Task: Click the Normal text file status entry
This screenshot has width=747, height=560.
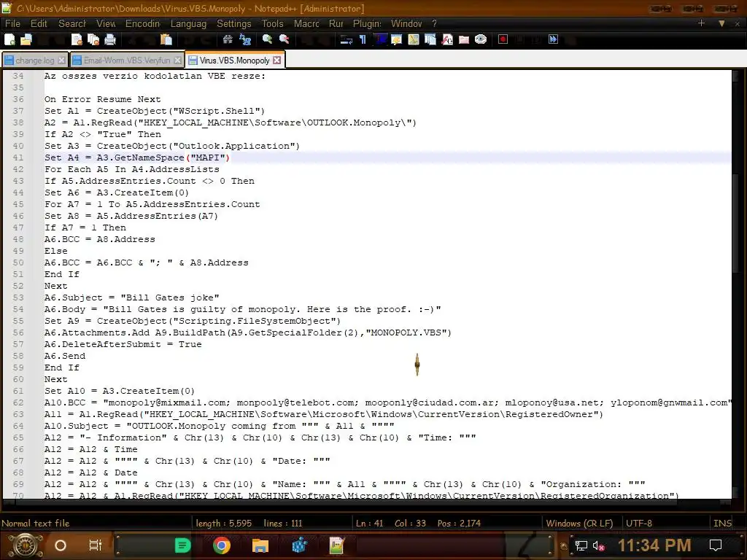Action: coord(36,523)
